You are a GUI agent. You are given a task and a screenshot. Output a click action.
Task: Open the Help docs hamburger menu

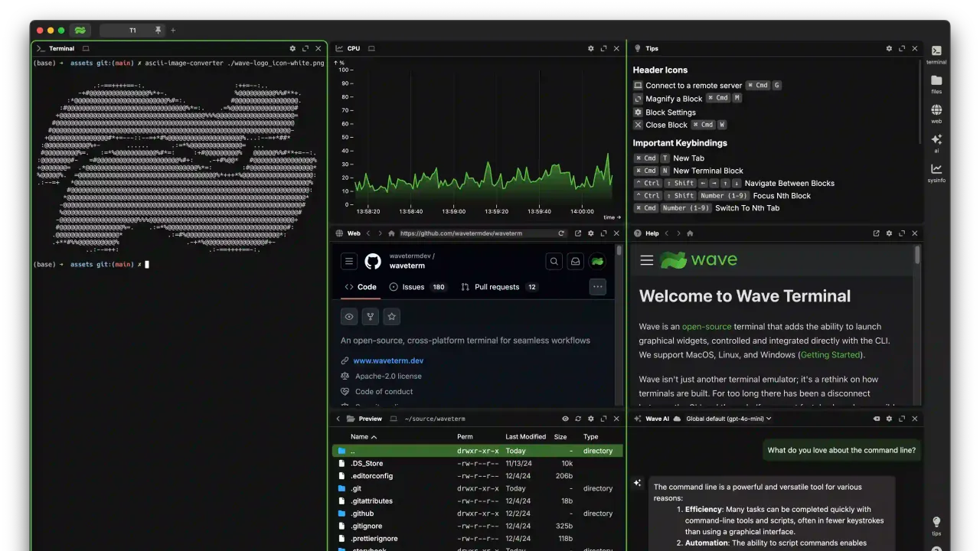647,260
